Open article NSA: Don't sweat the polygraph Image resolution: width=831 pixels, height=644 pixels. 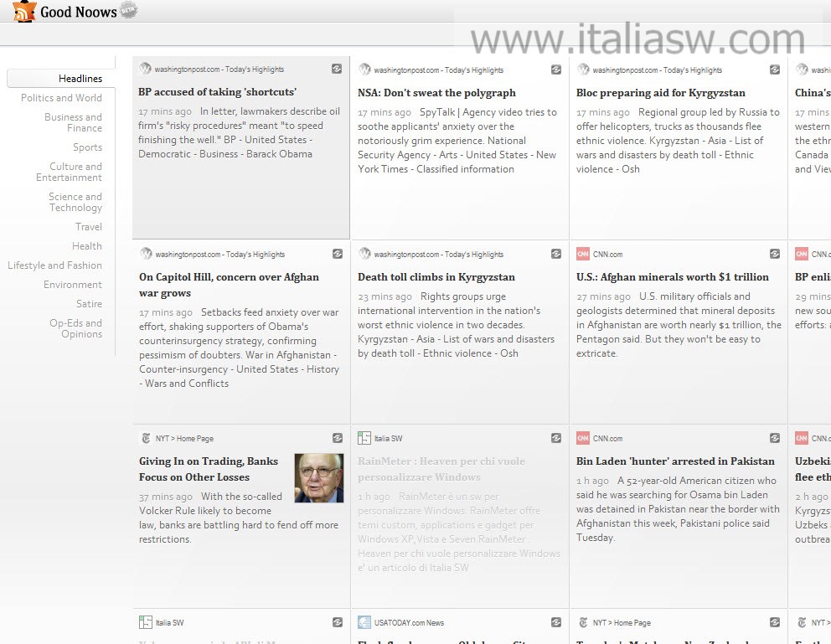436,93
